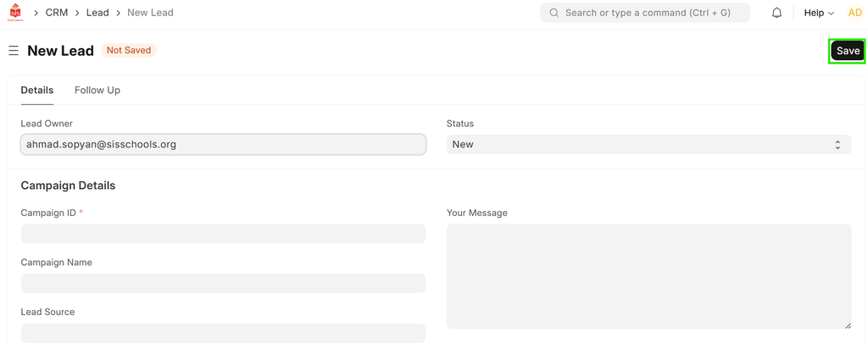Focus the Your Message text area
Image resolution: width=868 pixels, height=344 pixels.
(648, 275)
